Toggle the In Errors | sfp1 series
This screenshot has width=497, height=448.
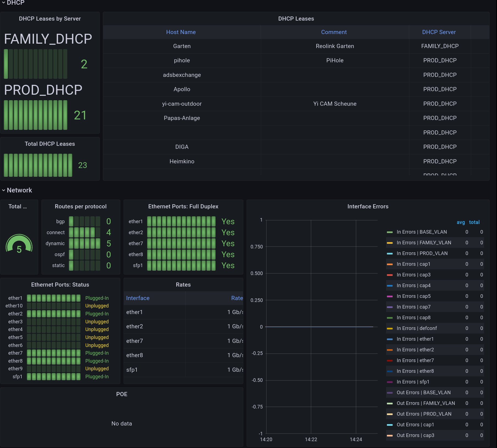tap(413, 382)
